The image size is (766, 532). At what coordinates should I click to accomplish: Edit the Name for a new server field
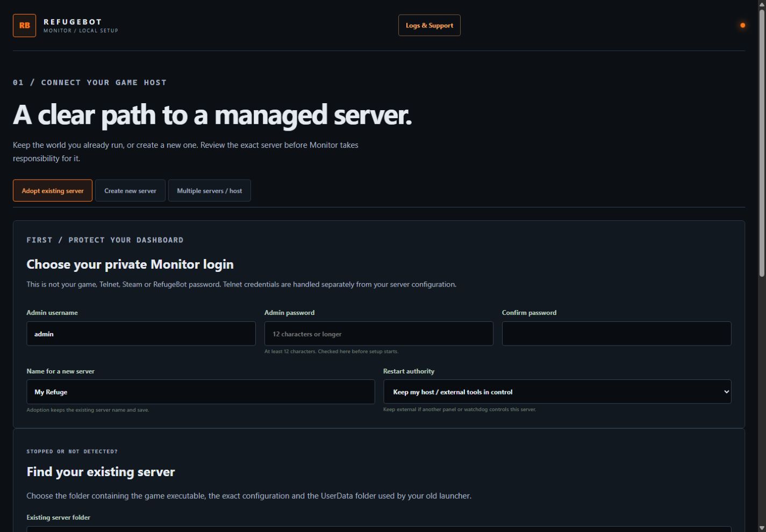point(201,392)
